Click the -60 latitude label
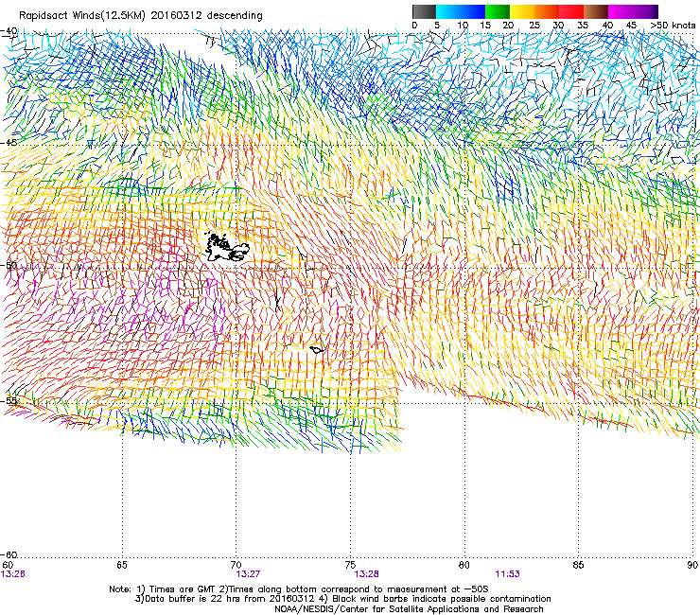The width and height of the screenshot is (700, 615). (x=9, y=555)
